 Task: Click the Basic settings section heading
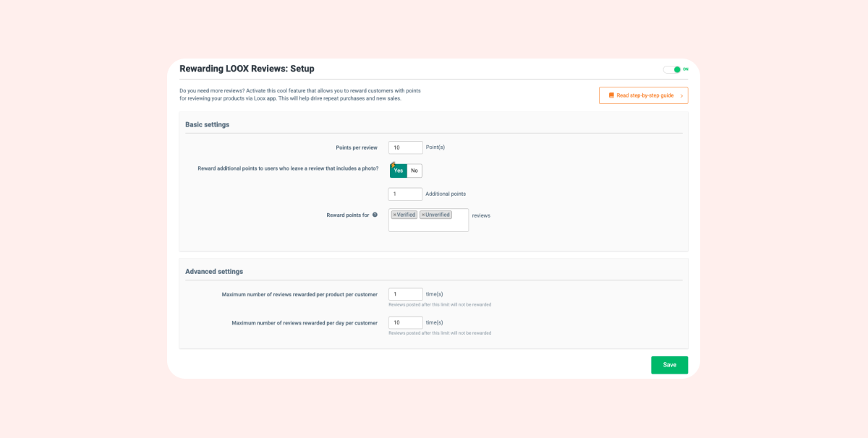(x=207, y=124)
